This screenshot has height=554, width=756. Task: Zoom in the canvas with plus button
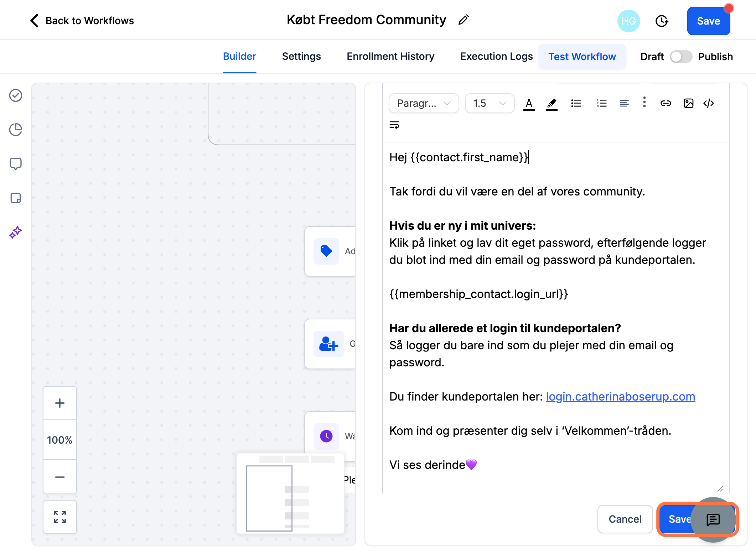(60, 403)
